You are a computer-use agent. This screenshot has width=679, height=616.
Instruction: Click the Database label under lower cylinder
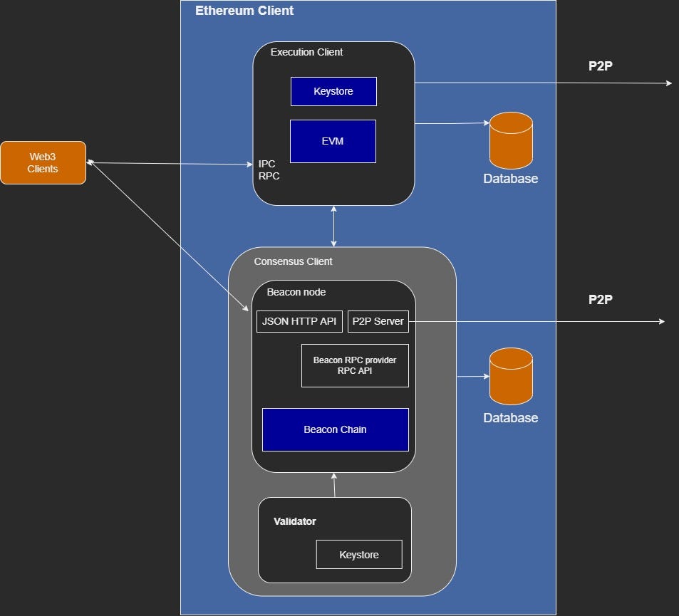pos(511,418)
